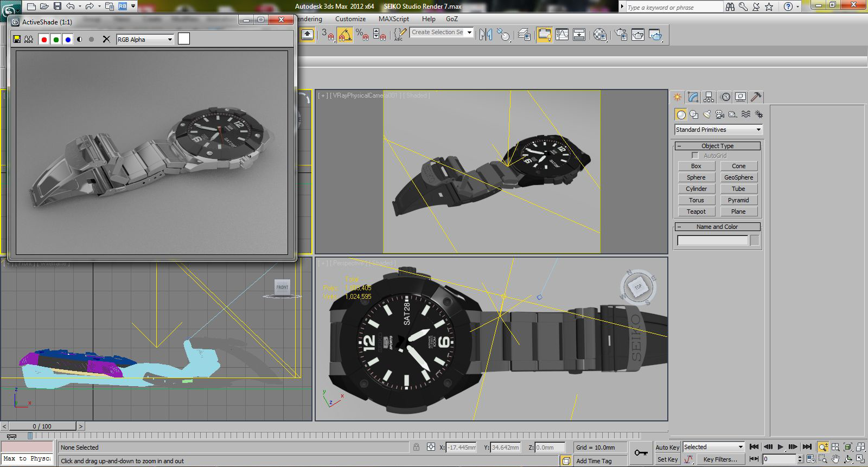Toggle the 3D Snaps tool
868x467 pixels.
pos(328,35)
